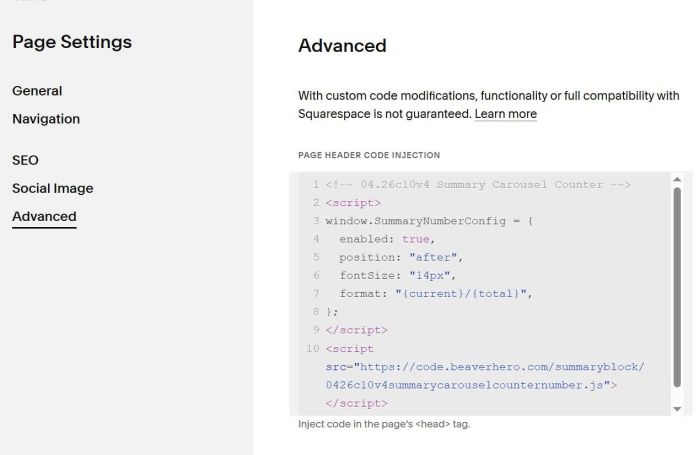700x455 pixels.
Task: Click the code editor's scroll up arrow
Action: click(x=677, y=180)
